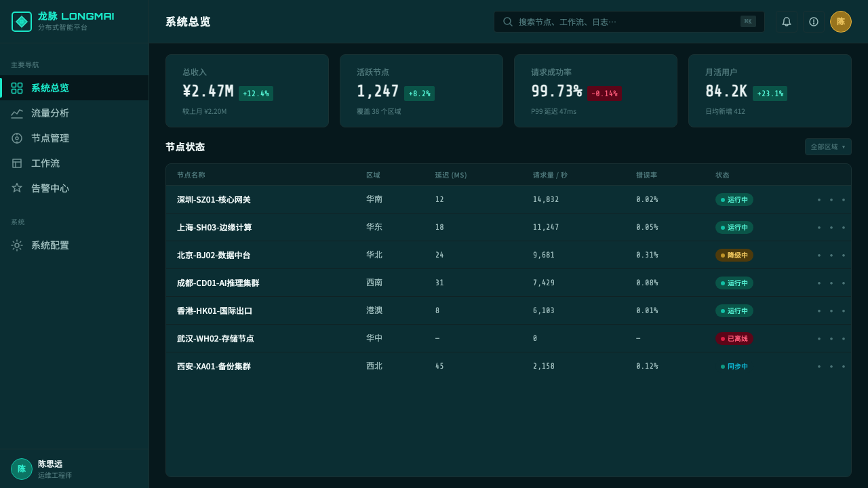Viewport: 868px width, 488px height.
Task: Click 陈思远 avatar at sidebar bottom
Action: click(22, 469)
